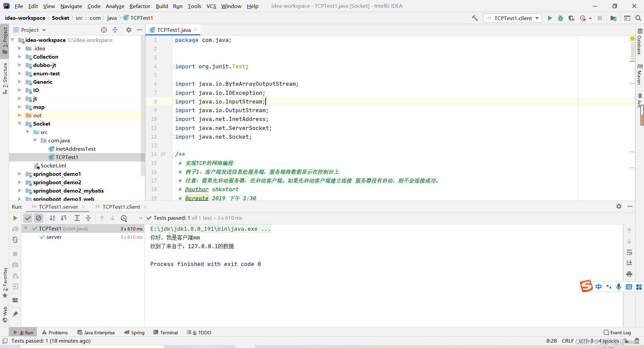Collapse the com.java package

click(35, 140)
